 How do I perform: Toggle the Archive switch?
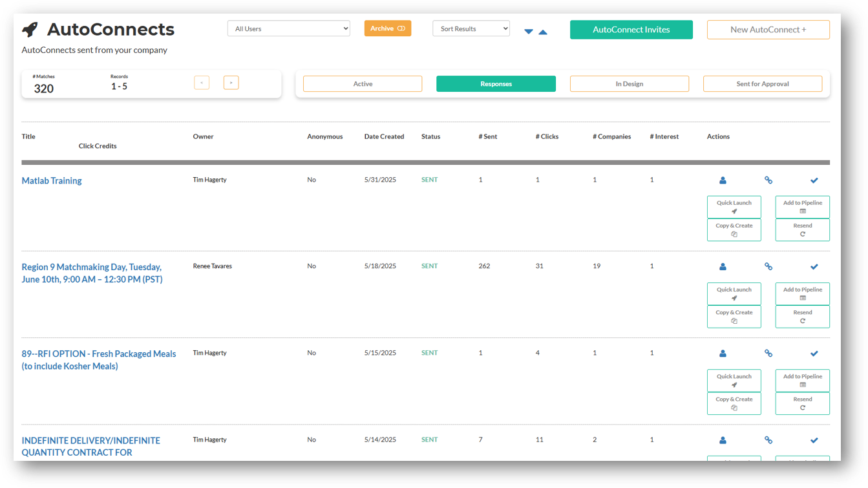tap(388, 28)
